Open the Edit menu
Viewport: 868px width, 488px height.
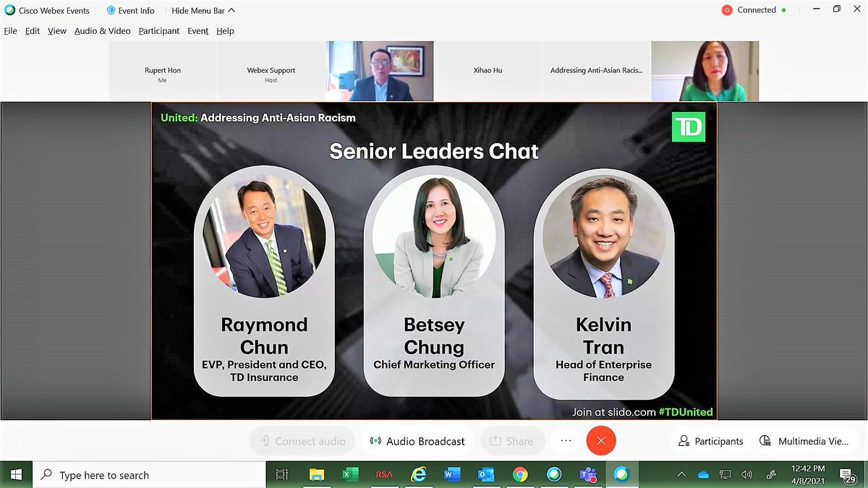[x=33, y=31]
